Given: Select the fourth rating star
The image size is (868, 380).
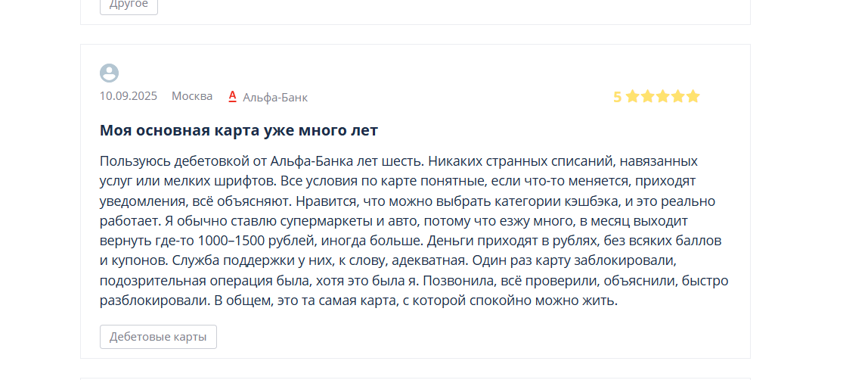Looking at the screenshot, I should (677, 97).
